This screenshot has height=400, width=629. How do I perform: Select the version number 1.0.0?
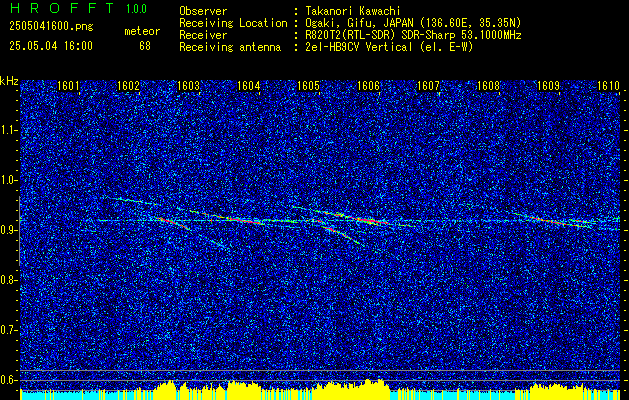136,9
